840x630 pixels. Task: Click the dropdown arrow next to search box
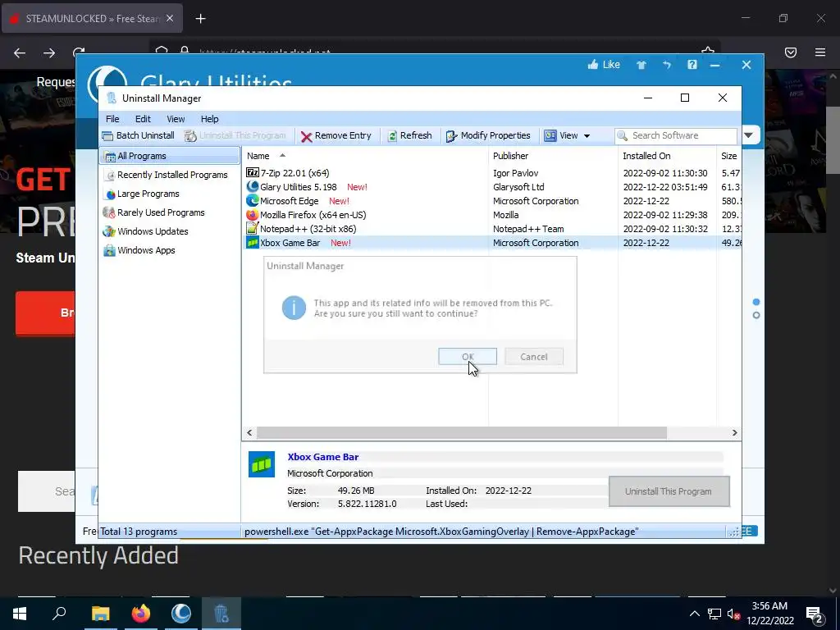[x=748, y=135]
